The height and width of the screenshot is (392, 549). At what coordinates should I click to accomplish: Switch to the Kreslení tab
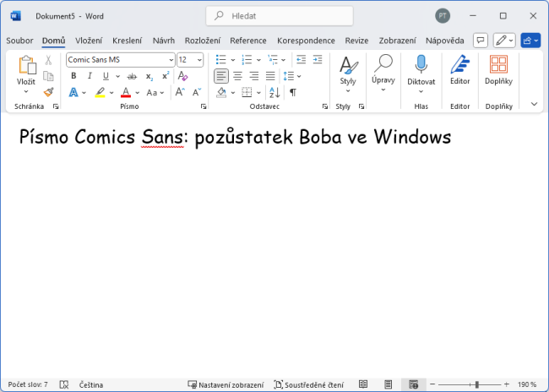127,41
